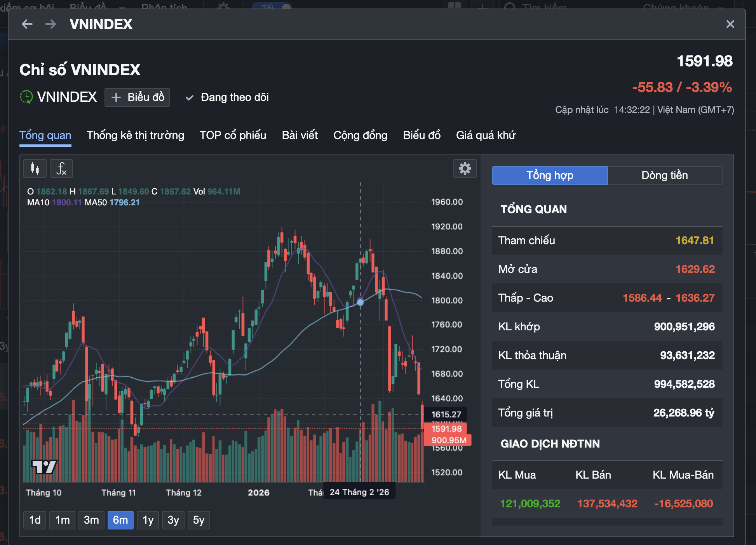This screenshot has height=545, width=756.
Task: Add VNINDEX via Biểu đồ plus button
Action: (x=137, y=97)
